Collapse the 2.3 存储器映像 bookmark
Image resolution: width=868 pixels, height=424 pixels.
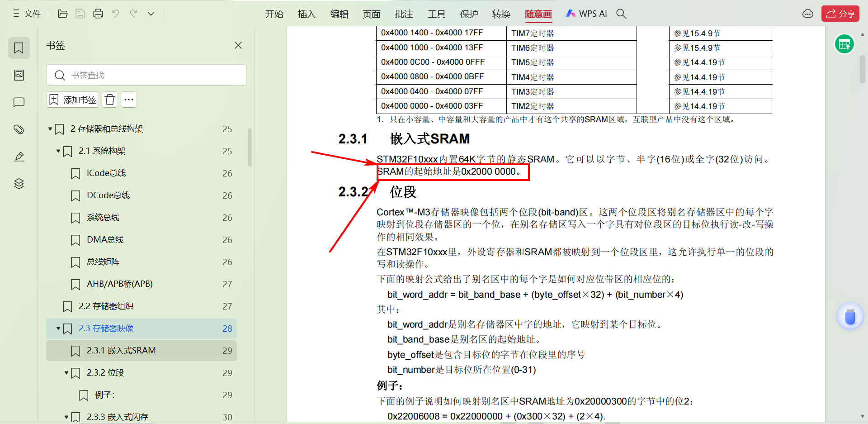point(58,329)
